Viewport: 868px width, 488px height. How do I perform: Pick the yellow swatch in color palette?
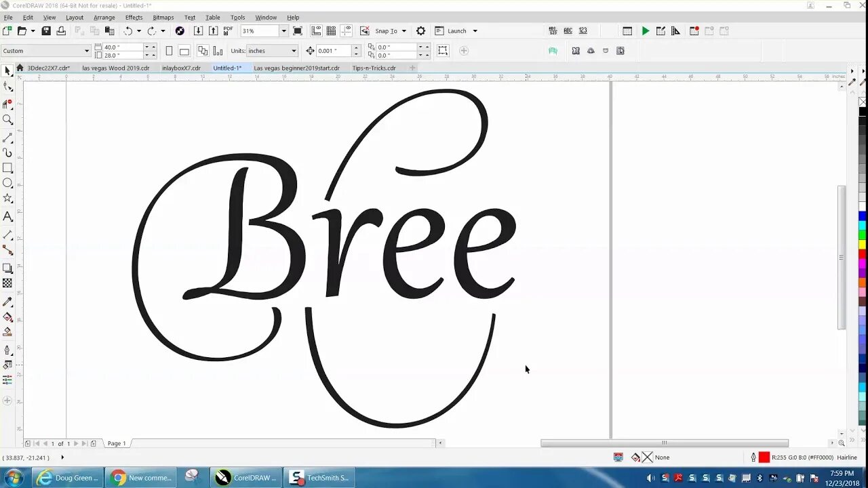point(863,244)
